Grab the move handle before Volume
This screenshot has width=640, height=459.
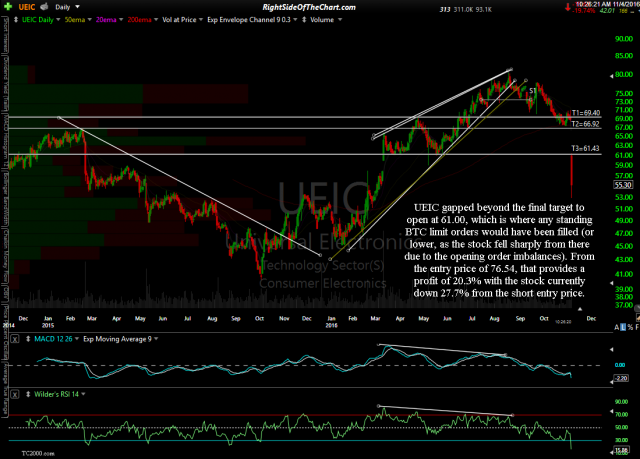tap(304, 20)
